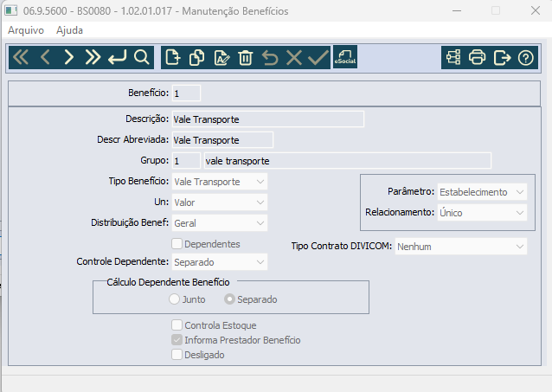The image size is (552, 392).
Task: Go to the first record
Action: coord(21,57)
